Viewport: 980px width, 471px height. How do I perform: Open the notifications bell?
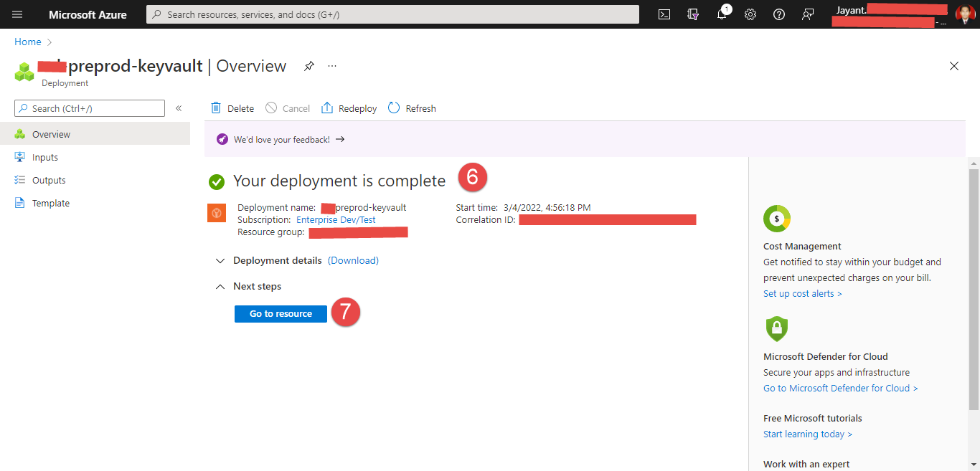click(722, 14)
